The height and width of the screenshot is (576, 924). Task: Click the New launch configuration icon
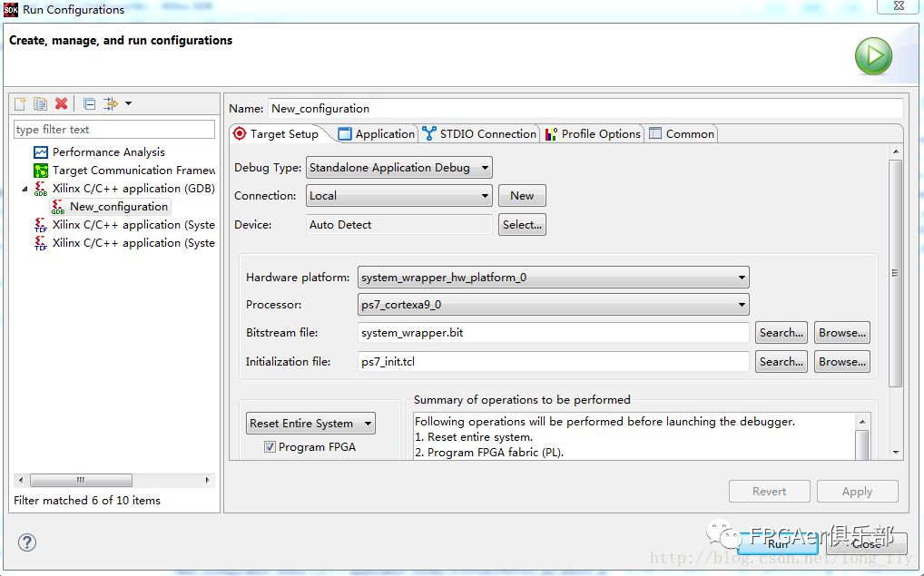(x=20, y=104)
